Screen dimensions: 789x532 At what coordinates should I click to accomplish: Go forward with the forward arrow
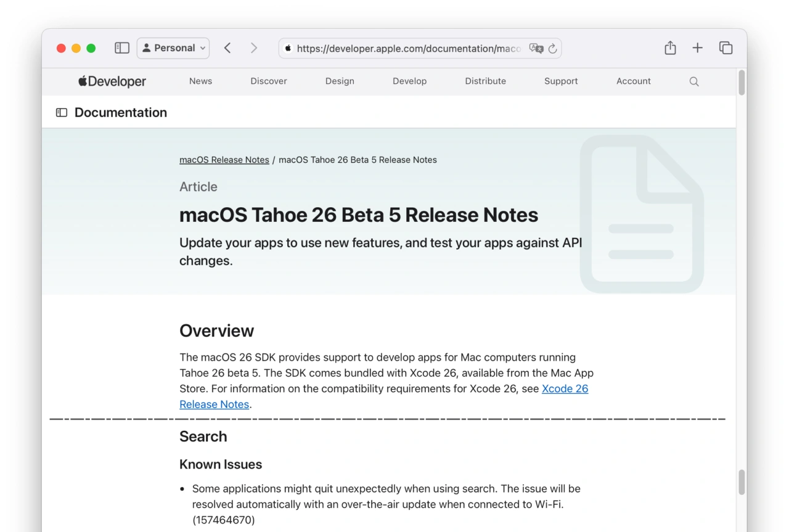coord(254,47)
